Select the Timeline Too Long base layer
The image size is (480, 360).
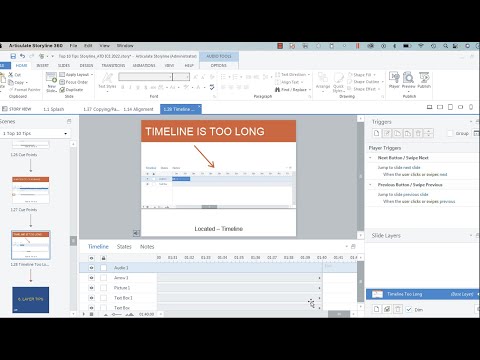coord(422,294)
